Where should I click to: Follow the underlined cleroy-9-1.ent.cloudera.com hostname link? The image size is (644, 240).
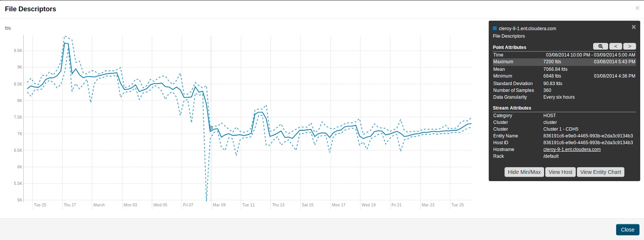pyautogui.click(x=571, y=149)
